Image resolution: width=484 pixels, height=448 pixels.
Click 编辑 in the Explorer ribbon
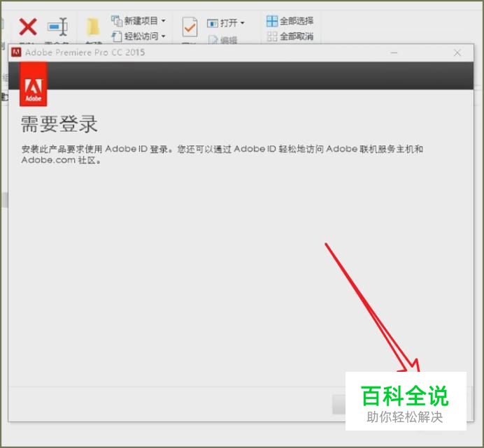click(x=223, y=40)
